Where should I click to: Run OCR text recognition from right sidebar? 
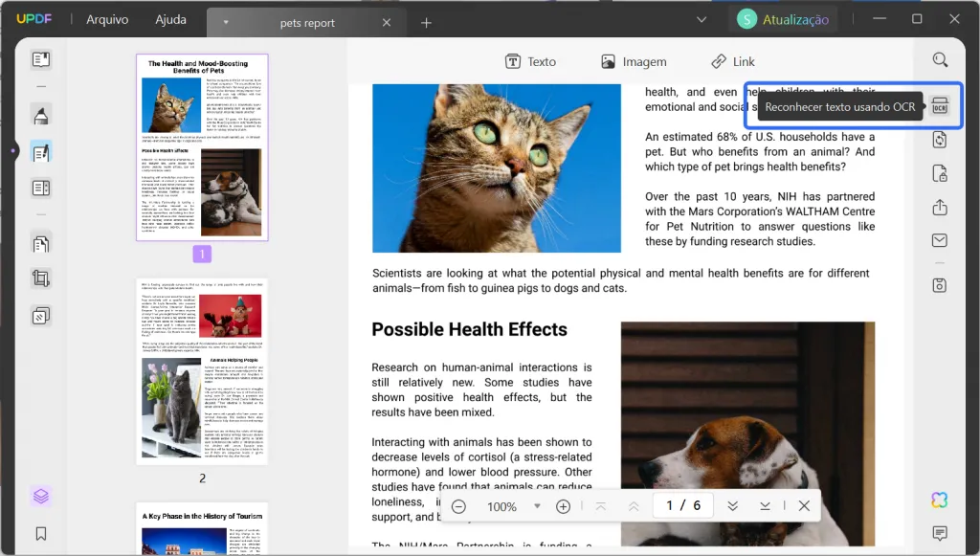coord(939,105)
